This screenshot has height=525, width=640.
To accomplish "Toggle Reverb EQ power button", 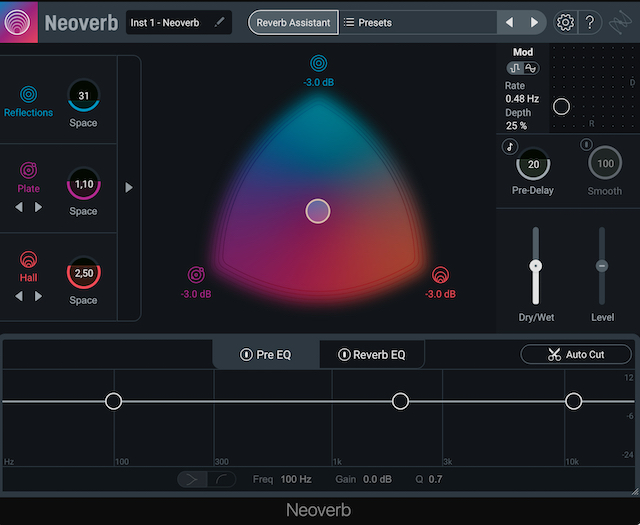I will point(344,355).
